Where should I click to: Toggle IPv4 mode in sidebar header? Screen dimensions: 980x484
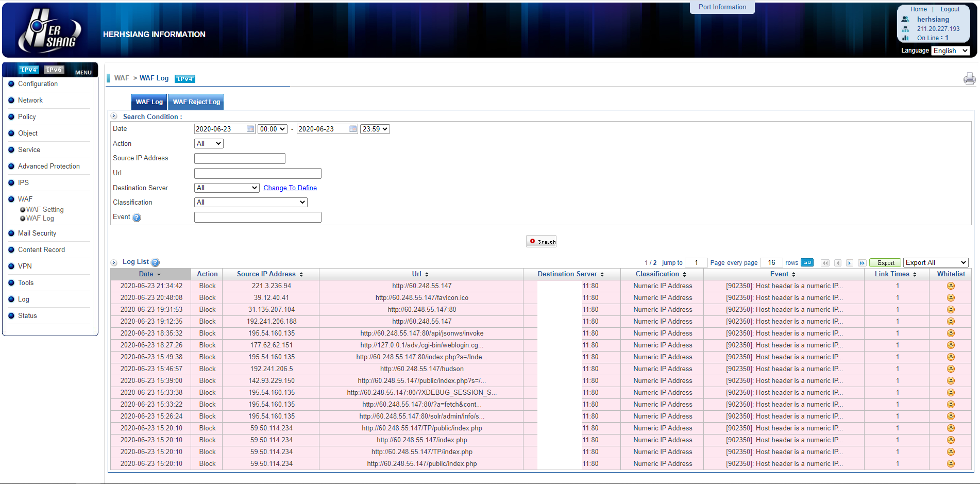coord(28,70)
